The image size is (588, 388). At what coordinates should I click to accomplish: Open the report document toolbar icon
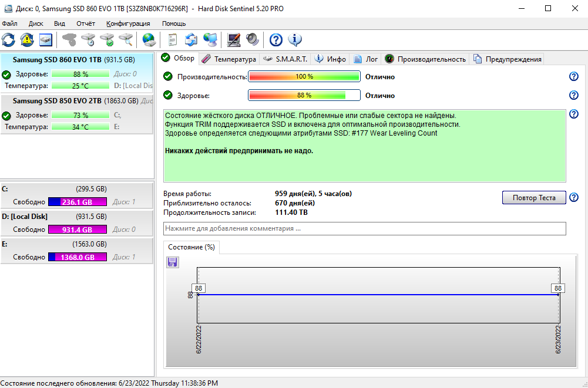[x=173, y=39]
